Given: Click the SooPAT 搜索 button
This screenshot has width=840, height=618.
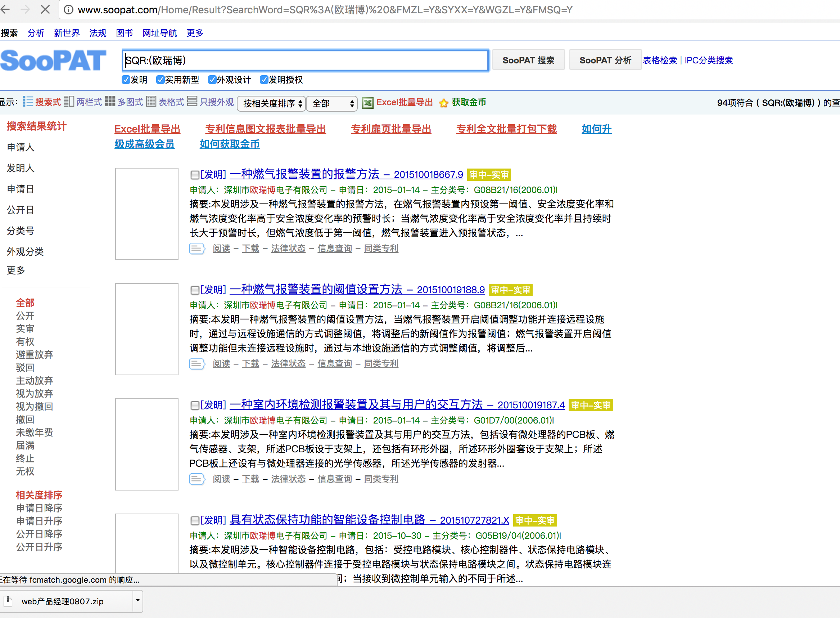Looking at the screenshot, I should click(x=528, y=60).
